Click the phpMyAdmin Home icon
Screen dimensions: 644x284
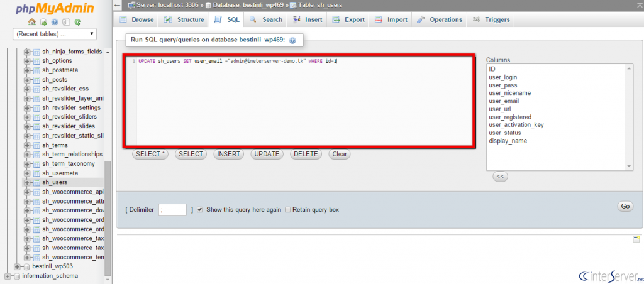(31, 21)
